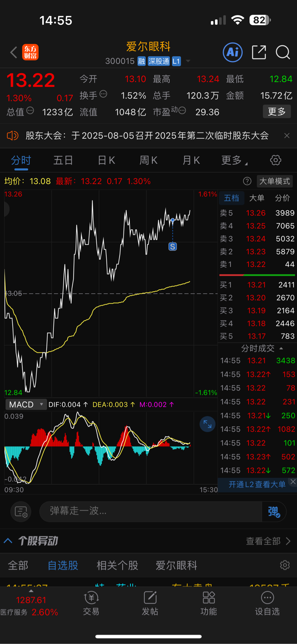
Task: Switch to 月K chart tab
Action: click(191, 160)
